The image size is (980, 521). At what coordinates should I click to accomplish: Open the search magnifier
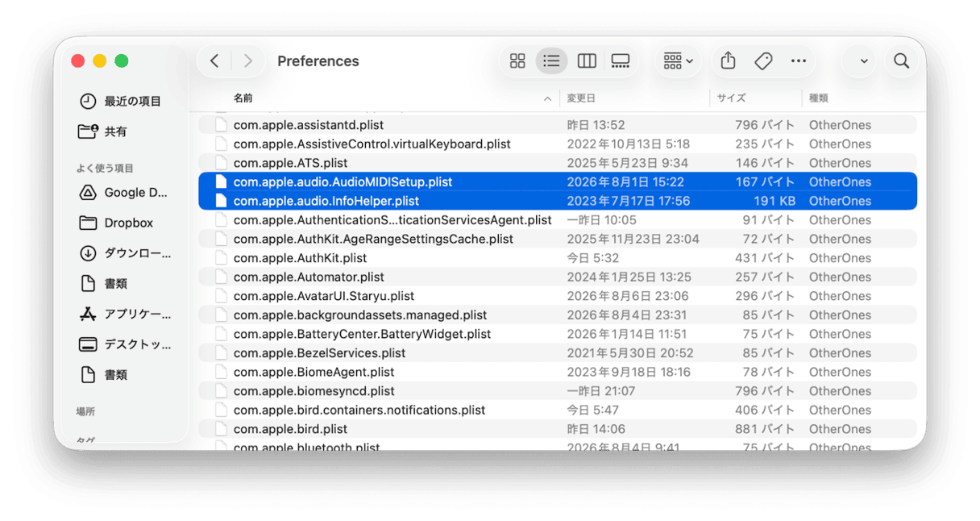902,61
